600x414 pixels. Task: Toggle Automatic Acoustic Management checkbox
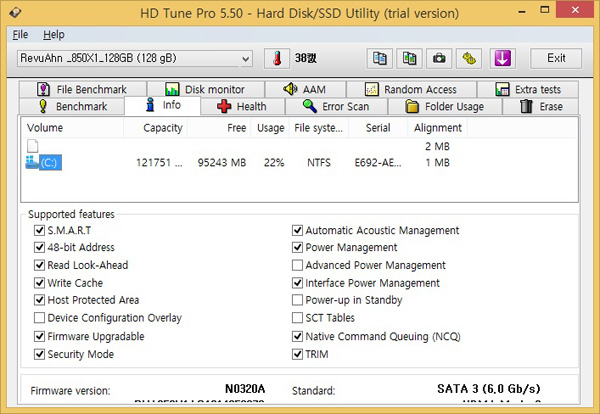point(297,230)
